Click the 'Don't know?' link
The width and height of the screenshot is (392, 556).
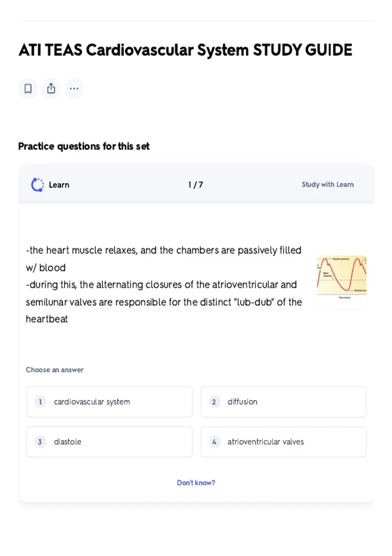[x=196, y=483]
